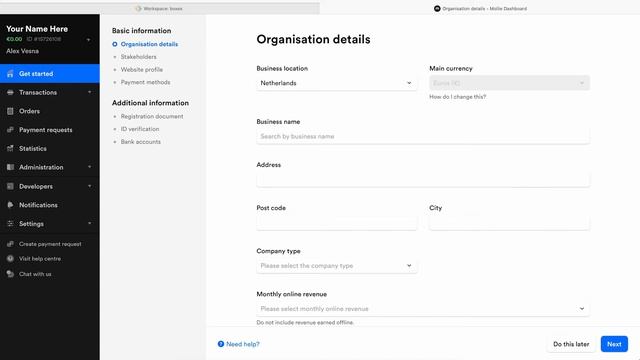The width and height of the screenshot is (640, 360).
Task: Click the Workspace tab favicon
Action: coord(138,8)
